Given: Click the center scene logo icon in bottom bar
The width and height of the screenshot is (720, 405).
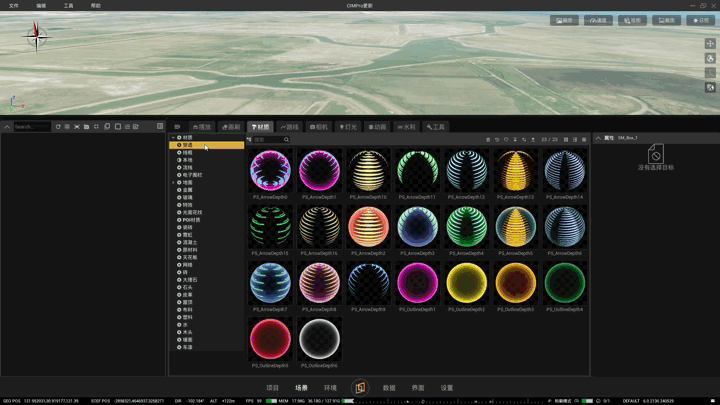Looking at the screenshot, I should (x=360, y=388).
